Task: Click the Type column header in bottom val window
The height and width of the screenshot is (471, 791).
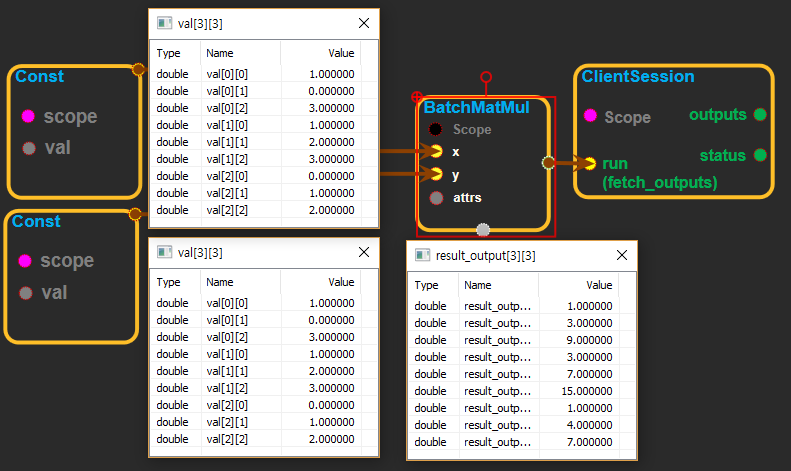Action: (169, 282)
